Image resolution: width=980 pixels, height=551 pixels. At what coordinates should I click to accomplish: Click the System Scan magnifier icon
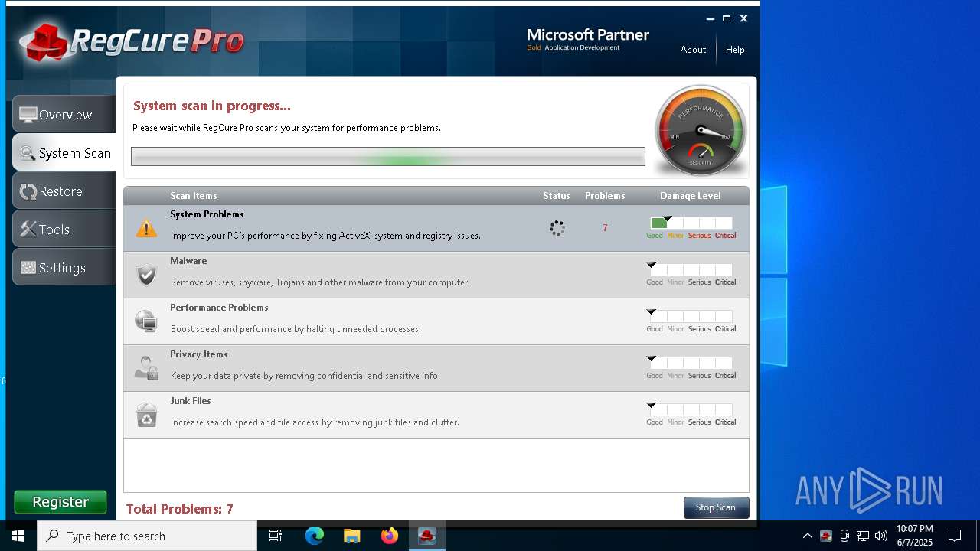28,153
